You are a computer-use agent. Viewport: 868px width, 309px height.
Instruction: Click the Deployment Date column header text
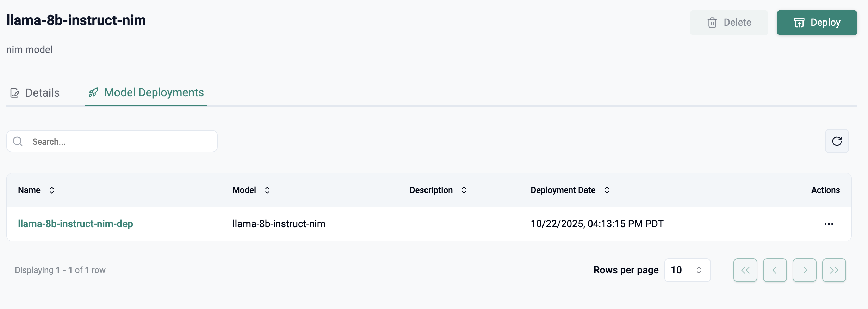click(x=563, y=190)
